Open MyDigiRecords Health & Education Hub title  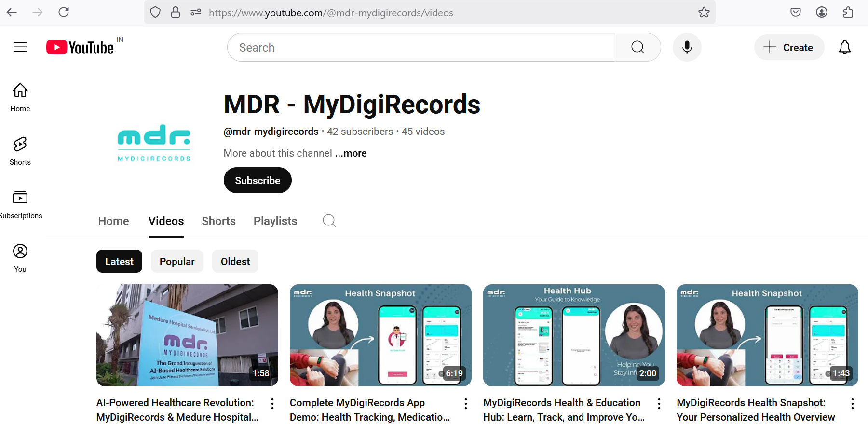click(564, 410)
